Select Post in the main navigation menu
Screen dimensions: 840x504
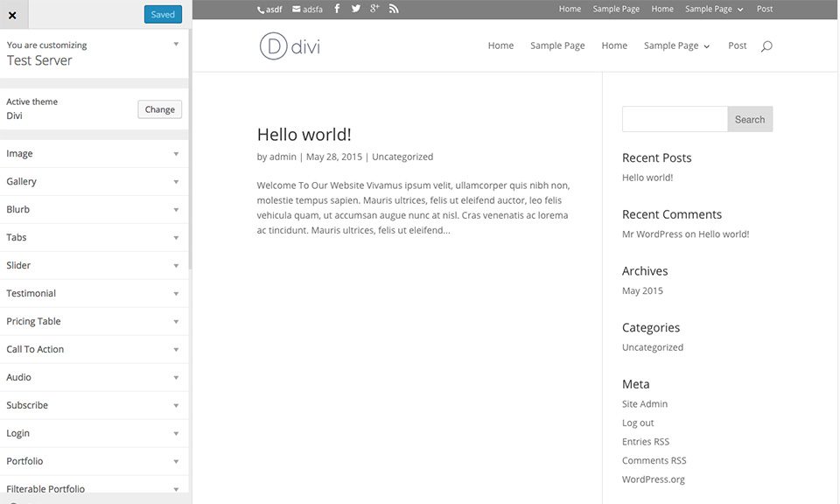737,45
